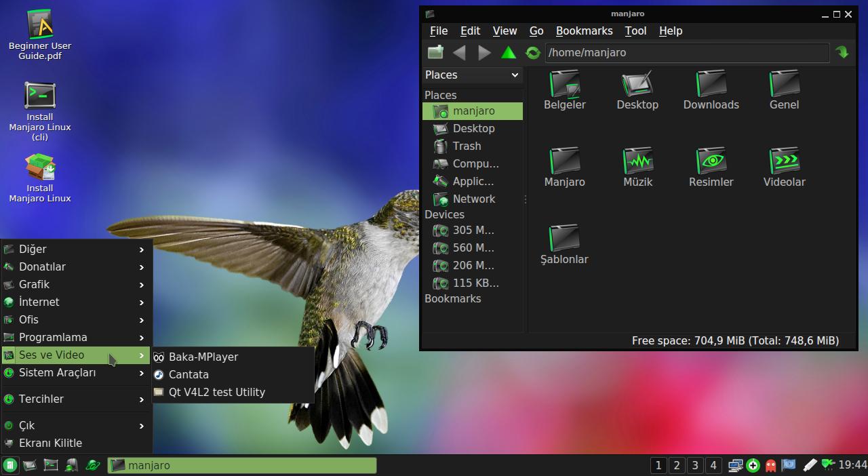Viewport: 868px width, 476px height.
Task: Select the Applic... entry in the sidebar
Action: (x=473, y=181)
